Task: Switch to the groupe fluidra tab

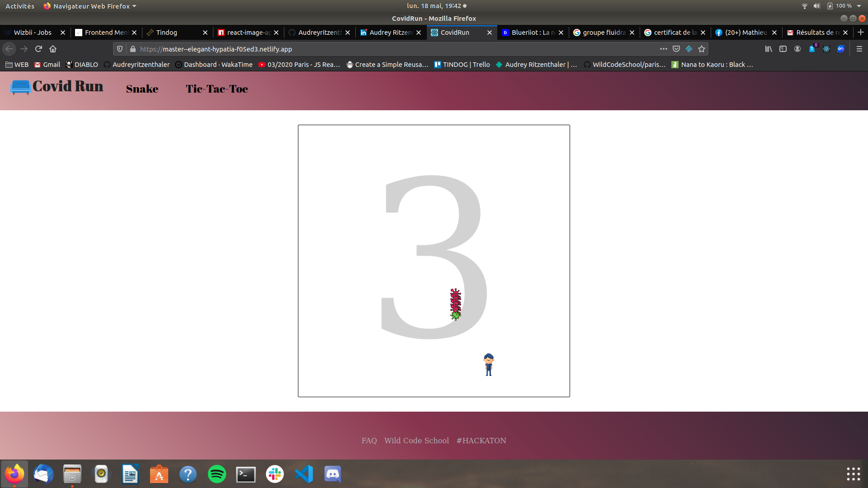Action: pyautogui.click(x=604, y=33)
